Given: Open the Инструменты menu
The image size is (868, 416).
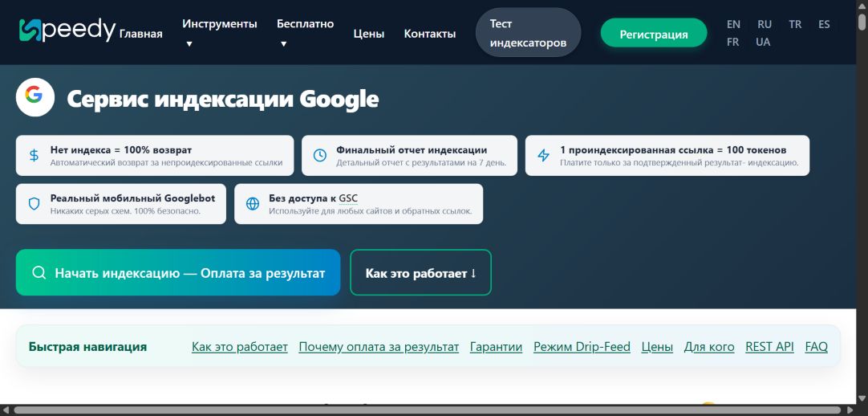Looking at the screenshot, I should pos(220,24).
